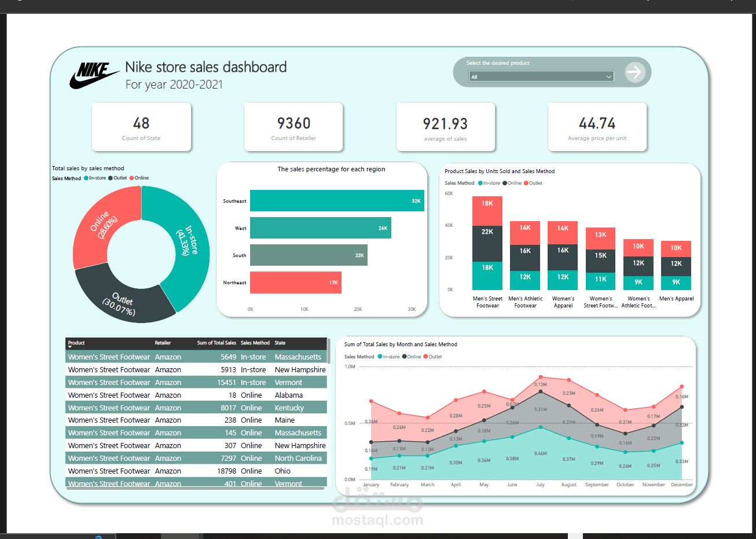Click the Nike swoosh logo
Image resolution: width=756 pixels, height=539 pixels.
pyautogui.click(x=94, y=76)
